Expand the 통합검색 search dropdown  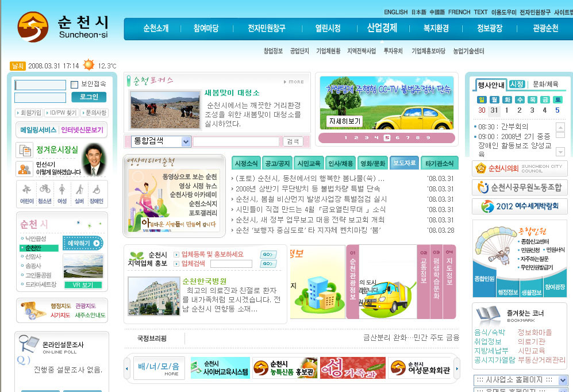coord(186,141)
